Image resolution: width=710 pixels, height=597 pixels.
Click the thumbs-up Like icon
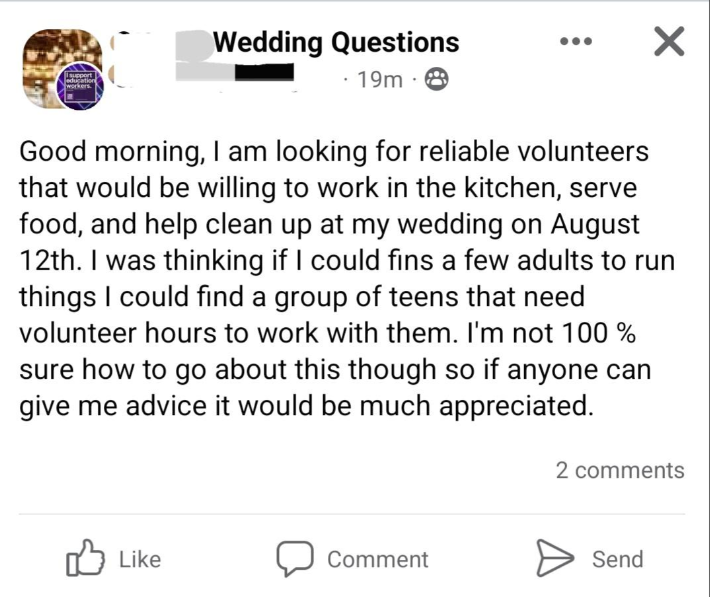click(x=85, y=558)
